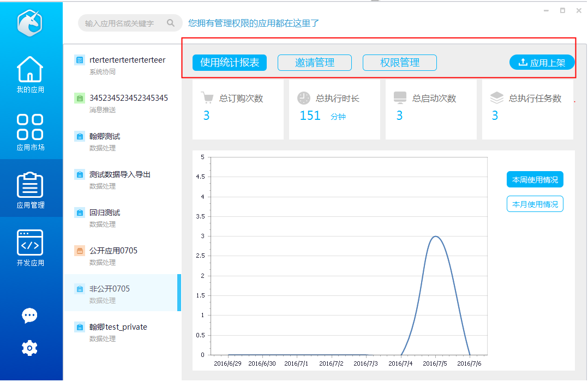Click the chart peak at 2016/7/5

pos(435,237)
